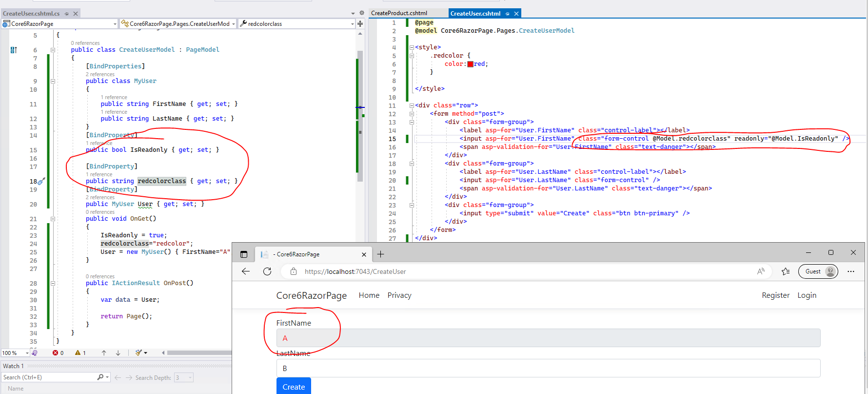This screenshot has width=868, height=394.
Task: Maximize the browser window
Action: click(831, 252)
